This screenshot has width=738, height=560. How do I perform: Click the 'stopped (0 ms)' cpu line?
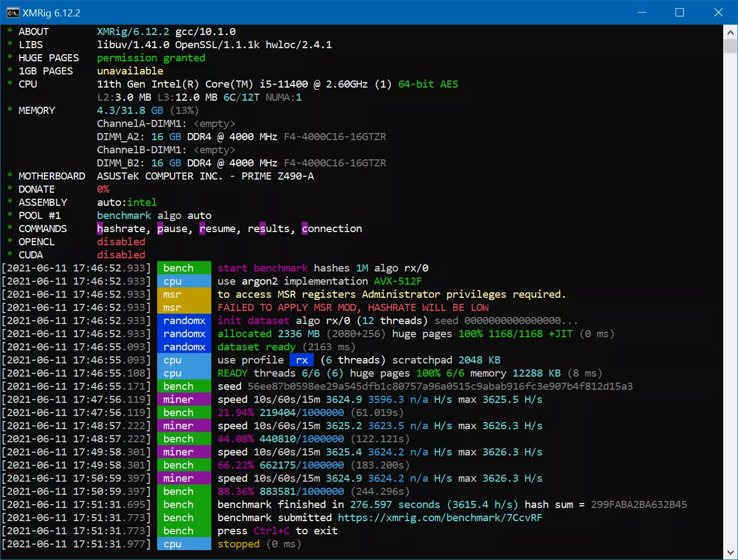point(260,544)
